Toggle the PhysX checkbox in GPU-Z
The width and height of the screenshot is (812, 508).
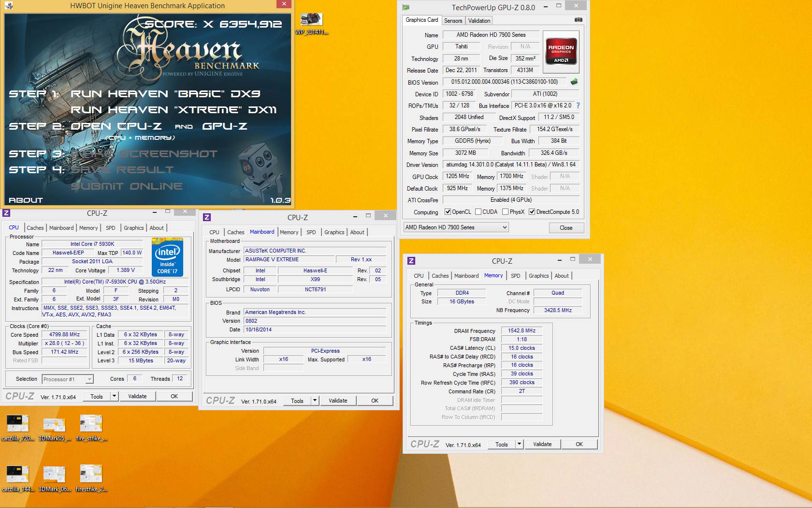[505, 212]
